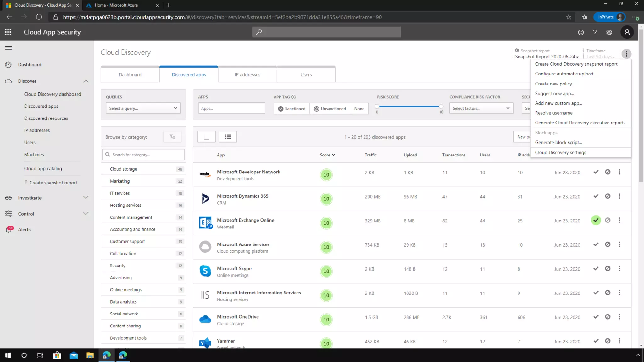Click the help question mark icon
Viewport: 644px width, 362px height.
(595, 32)
